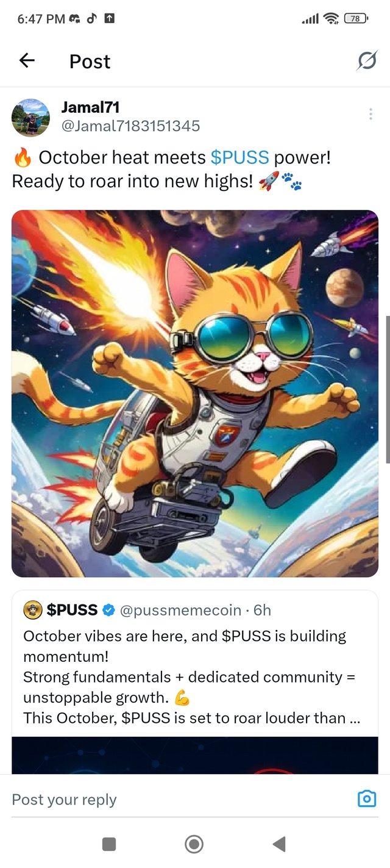Image resolution: width=390 pixels, height=868 pixels.
Task: Open the rocket cat image
Action: point(195,393)
